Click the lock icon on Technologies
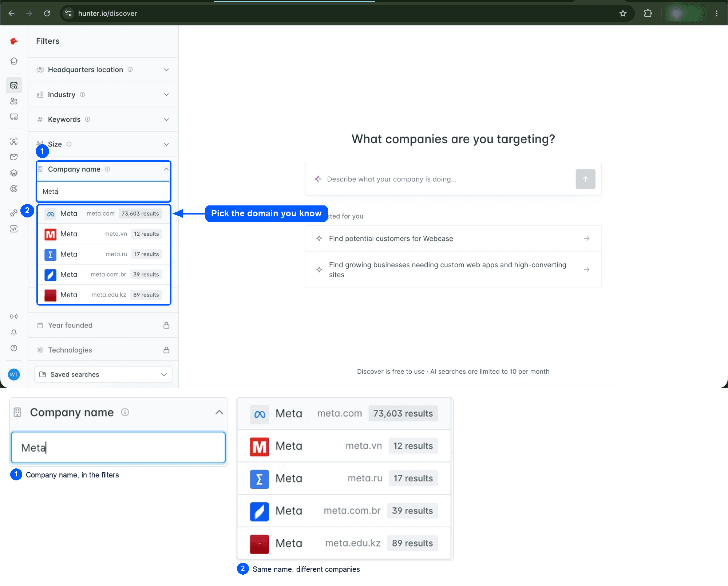This screenshot has height=586, width=728. click(x=166, y=350)
